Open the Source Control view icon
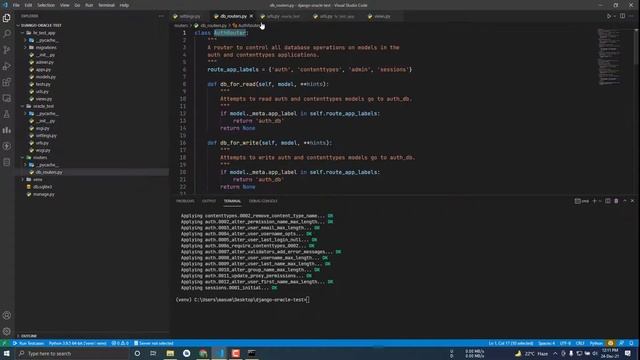 [x=7, y=50]
